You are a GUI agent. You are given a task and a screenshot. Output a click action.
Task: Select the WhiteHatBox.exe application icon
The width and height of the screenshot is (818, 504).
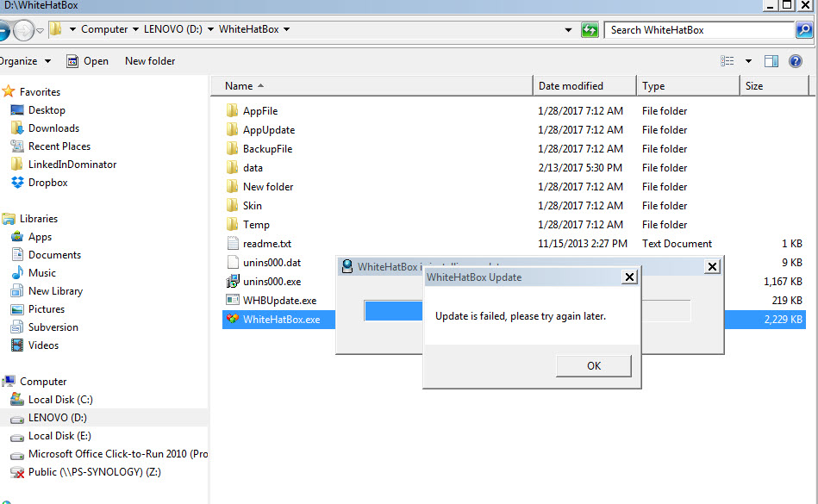click(x=232, y=320)
